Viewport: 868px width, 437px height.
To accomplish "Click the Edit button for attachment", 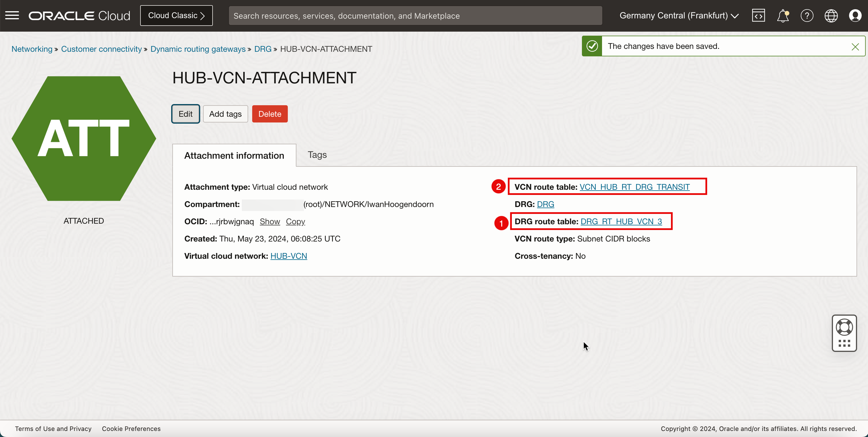I will (x=185, y=114).
